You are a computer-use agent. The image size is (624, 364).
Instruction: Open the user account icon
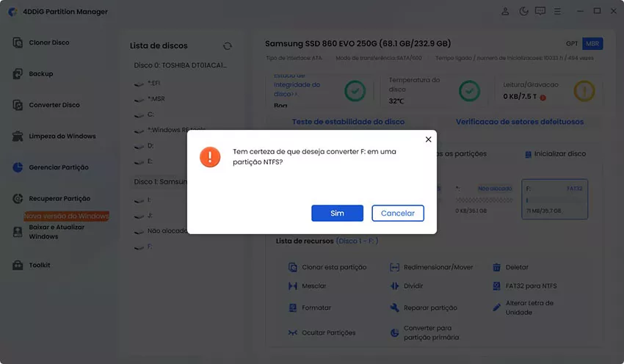tap(505, 11)
